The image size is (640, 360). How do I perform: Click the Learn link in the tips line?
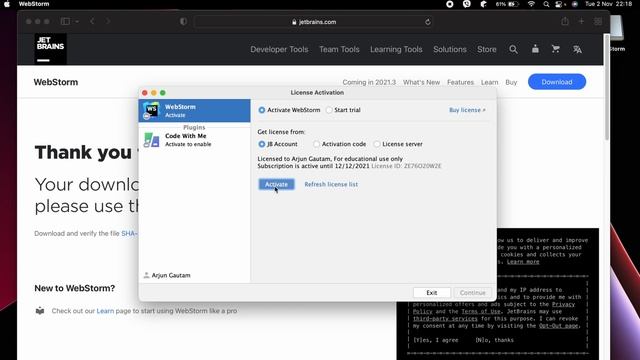(105, 311)
